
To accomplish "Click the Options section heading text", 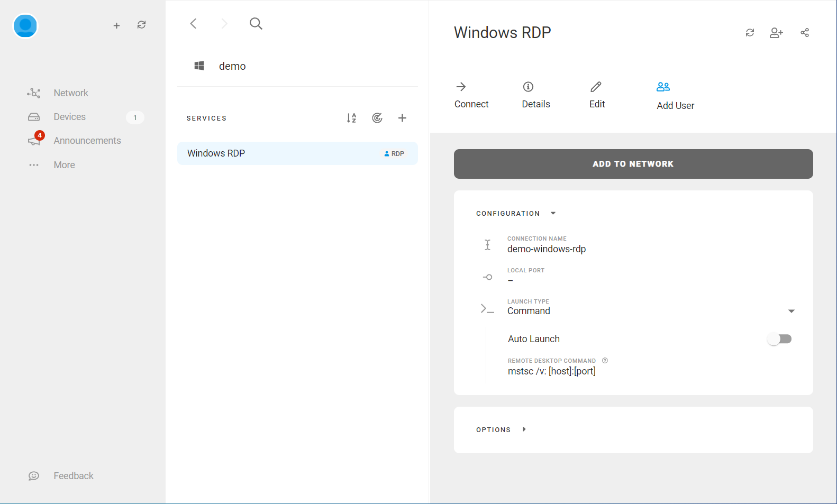I will pos(493,430).
